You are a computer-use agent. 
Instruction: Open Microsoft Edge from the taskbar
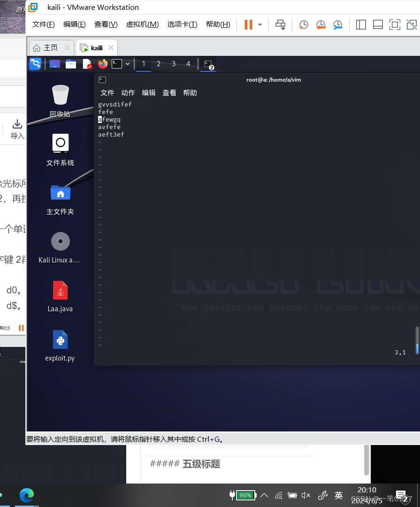27,495
